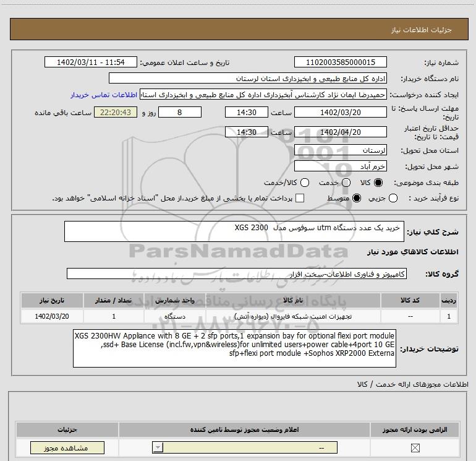Viewport: 476px width, 461px height.
Task: Open the buyer contact information link
Action: click(104, 95)
